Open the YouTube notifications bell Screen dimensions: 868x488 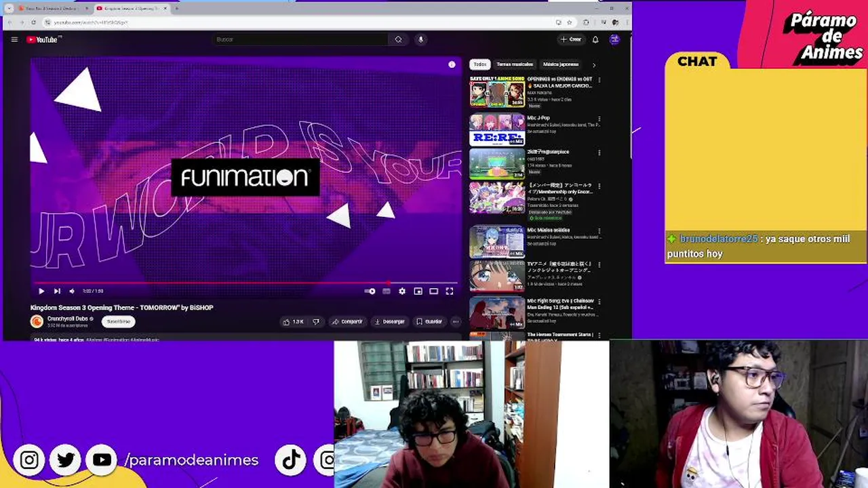[595, 39]
